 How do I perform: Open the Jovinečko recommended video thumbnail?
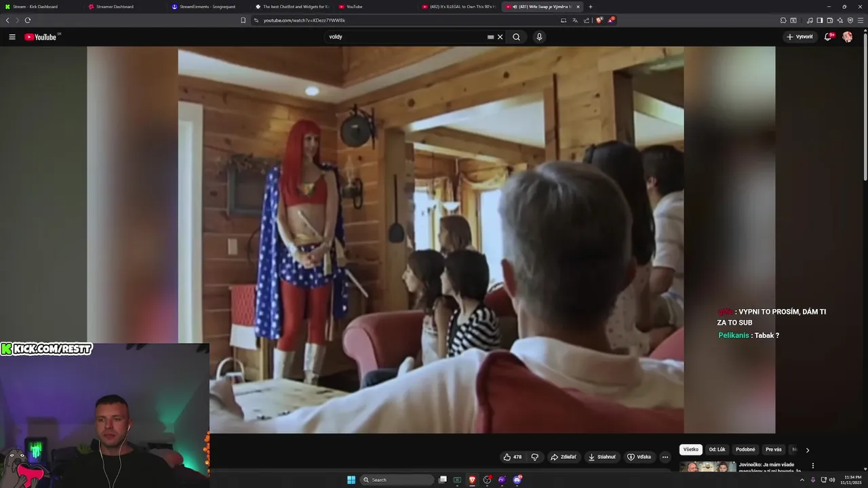tap(707, 467)
